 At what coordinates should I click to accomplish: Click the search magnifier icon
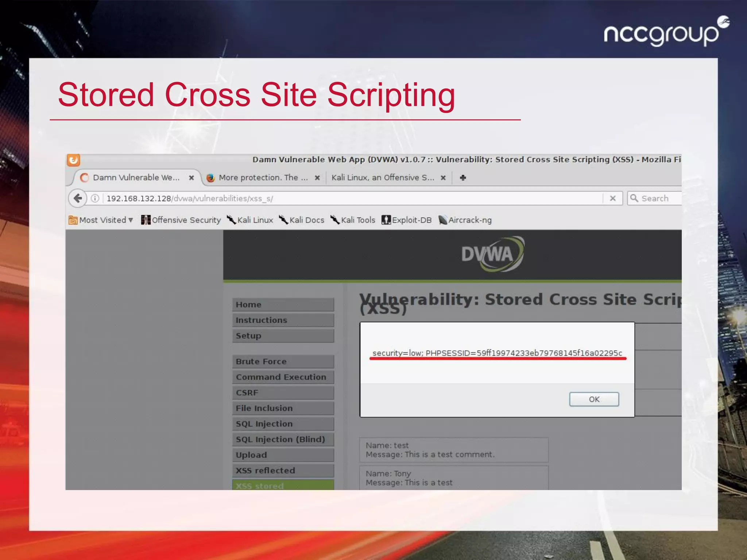pos(634,198)
